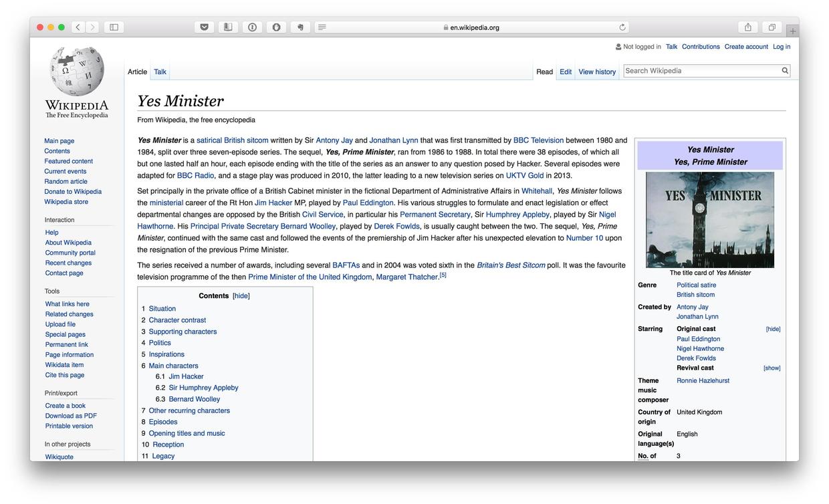Click in the Search Wikipedia field
Screen dimensions: 829x504
click(x=701, y=71)
